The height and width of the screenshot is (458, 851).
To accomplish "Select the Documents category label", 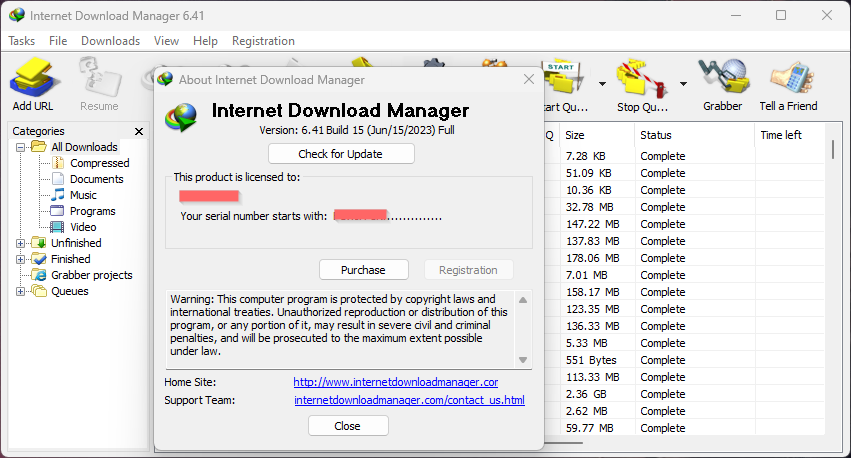I will 97,179.
